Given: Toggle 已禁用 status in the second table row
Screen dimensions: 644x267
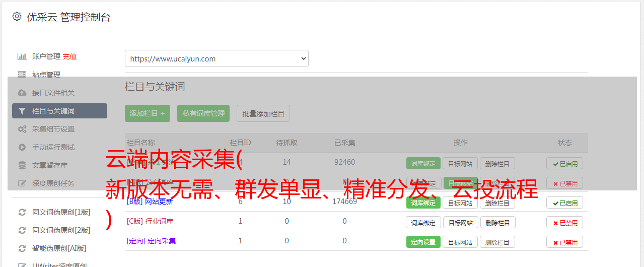Looking at the screenshot, I should (565, 183).
